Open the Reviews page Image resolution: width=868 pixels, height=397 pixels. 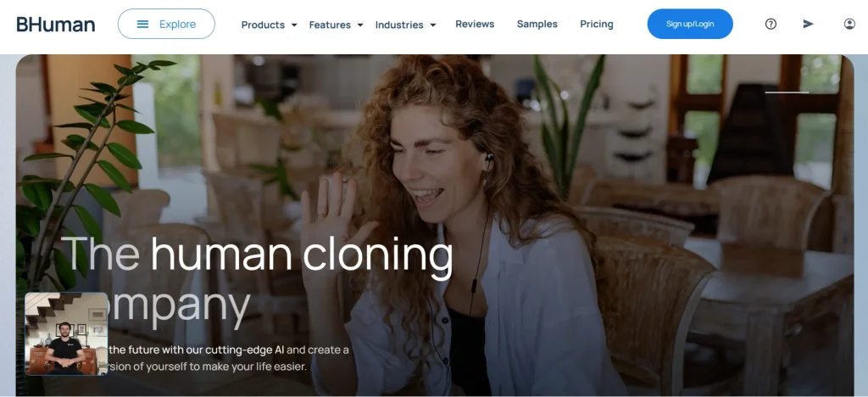click(x=475, y=24)
